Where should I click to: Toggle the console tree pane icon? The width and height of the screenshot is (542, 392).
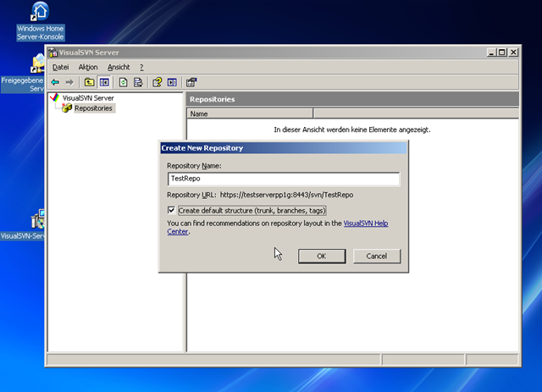click(x=104, y=82)
